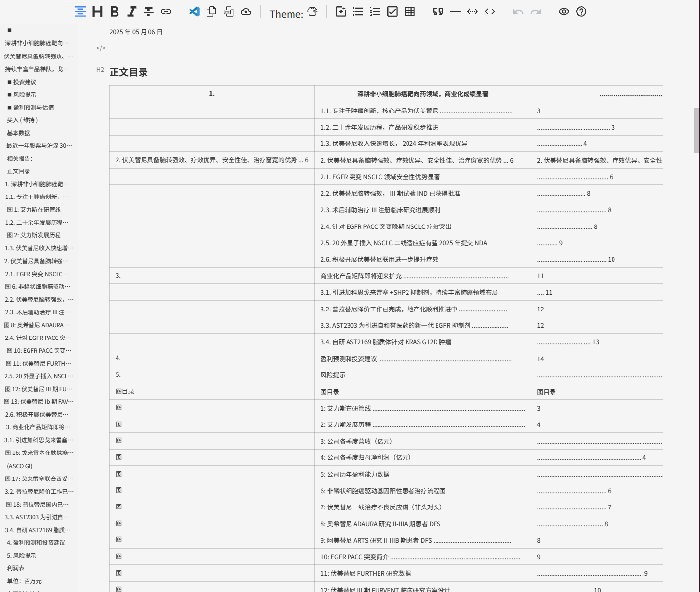This screenshot has width=700, height=592.
Task: Open help with the question mark icon
Action: (581, 11)
